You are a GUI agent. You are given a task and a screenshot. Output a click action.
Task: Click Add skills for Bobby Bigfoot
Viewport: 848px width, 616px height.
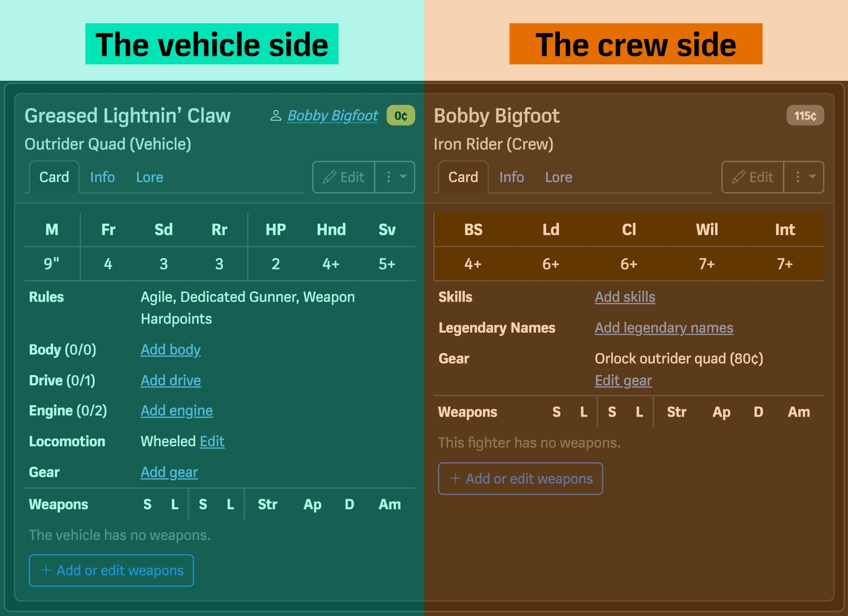click(x=625, y=297)
